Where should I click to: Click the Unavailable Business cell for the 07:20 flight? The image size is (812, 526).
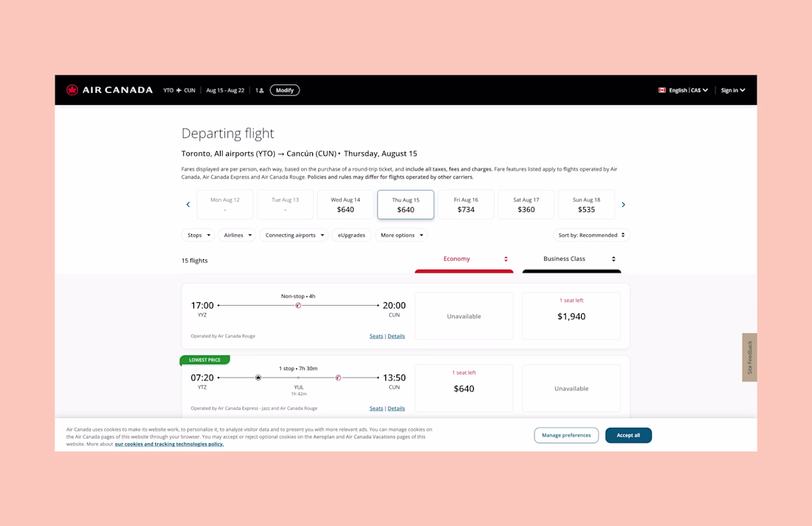click(x=571, y=388)
